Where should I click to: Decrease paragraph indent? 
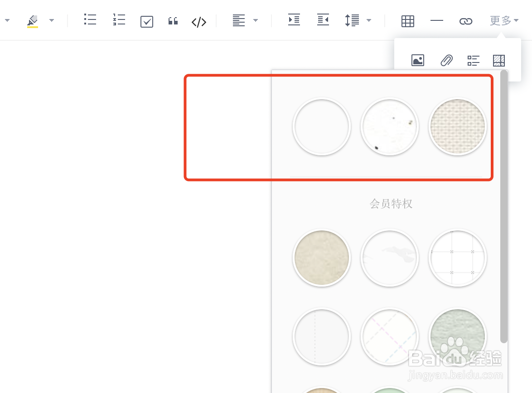point(323,19)
